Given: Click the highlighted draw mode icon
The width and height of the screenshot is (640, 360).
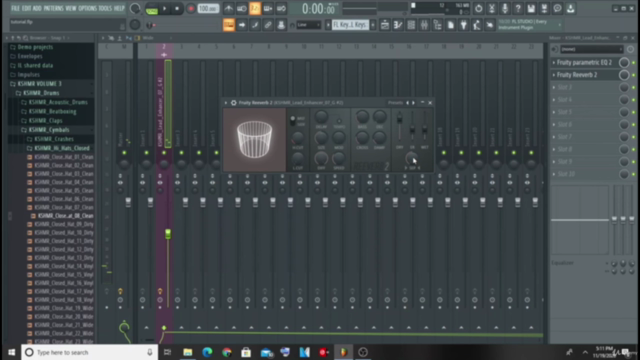Looking at the screenshot, I should click(x=229, y=25).
